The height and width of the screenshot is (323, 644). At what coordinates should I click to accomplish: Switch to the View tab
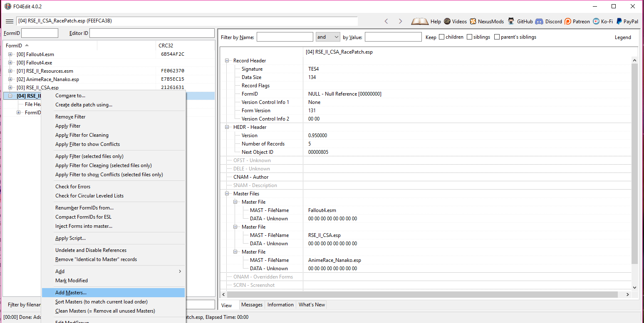coord(227,305)
